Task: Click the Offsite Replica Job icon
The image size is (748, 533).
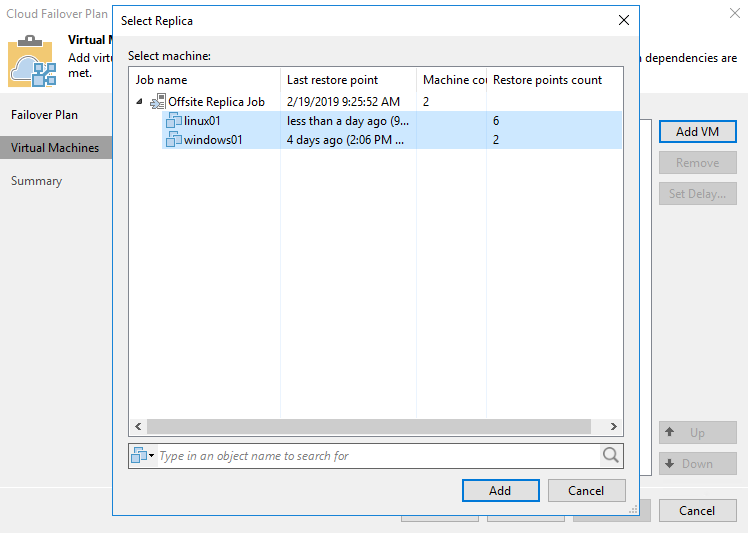Action: coord(158,102)
